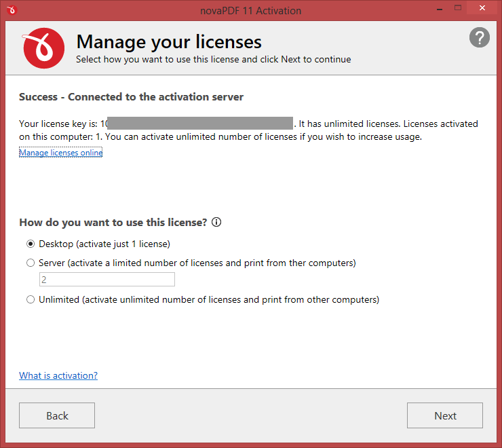This screenshot has height=448, width=502.
Task: Open help via the question mark icon
Action: (x=479, y=37)
